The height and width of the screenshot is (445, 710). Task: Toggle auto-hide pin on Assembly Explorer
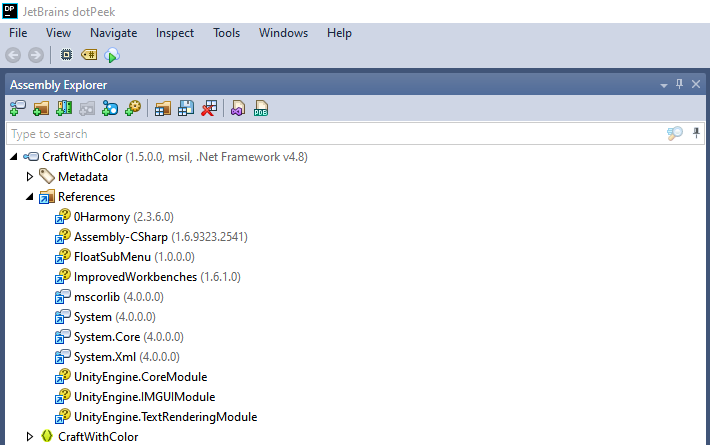679,84
